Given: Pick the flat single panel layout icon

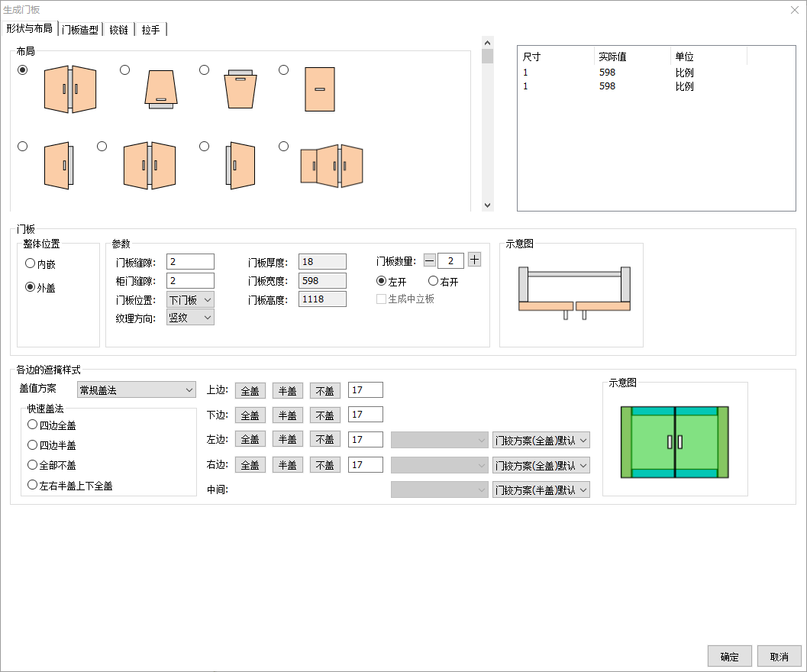Looking at the screenshot, I should click(x=320, y=89).
